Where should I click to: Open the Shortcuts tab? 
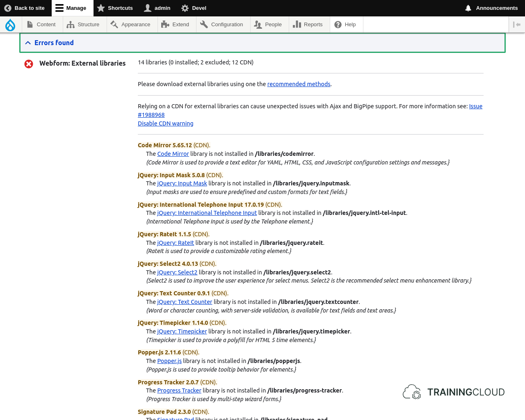point(115,8)
